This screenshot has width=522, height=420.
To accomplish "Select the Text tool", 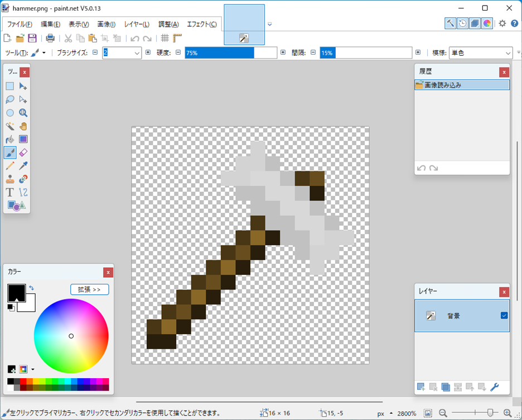I will pyautogui.click(x=10, y=192).
